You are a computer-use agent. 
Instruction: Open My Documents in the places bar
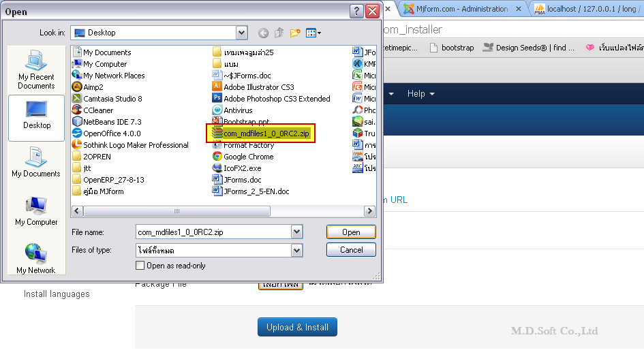click(x=36, y=162)
